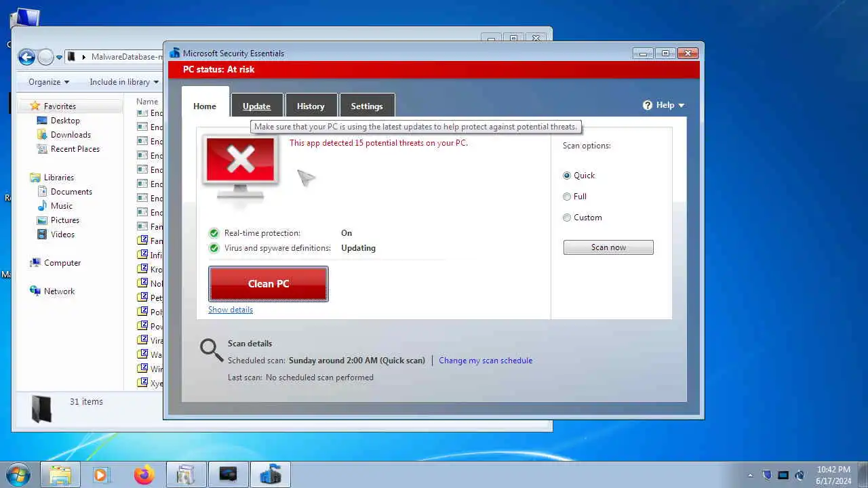
Task: Click Explorer Back arrow button
Action: coord(26,57)
